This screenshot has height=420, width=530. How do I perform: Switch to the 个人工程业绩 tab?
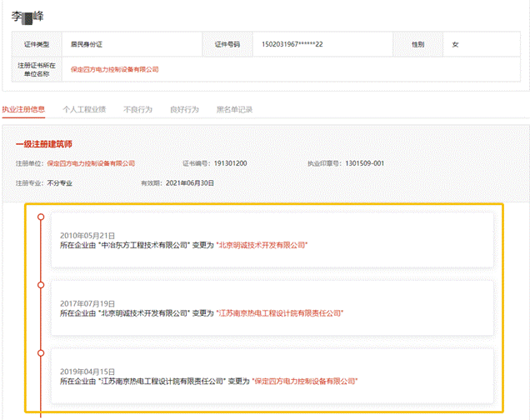[84, 109]
